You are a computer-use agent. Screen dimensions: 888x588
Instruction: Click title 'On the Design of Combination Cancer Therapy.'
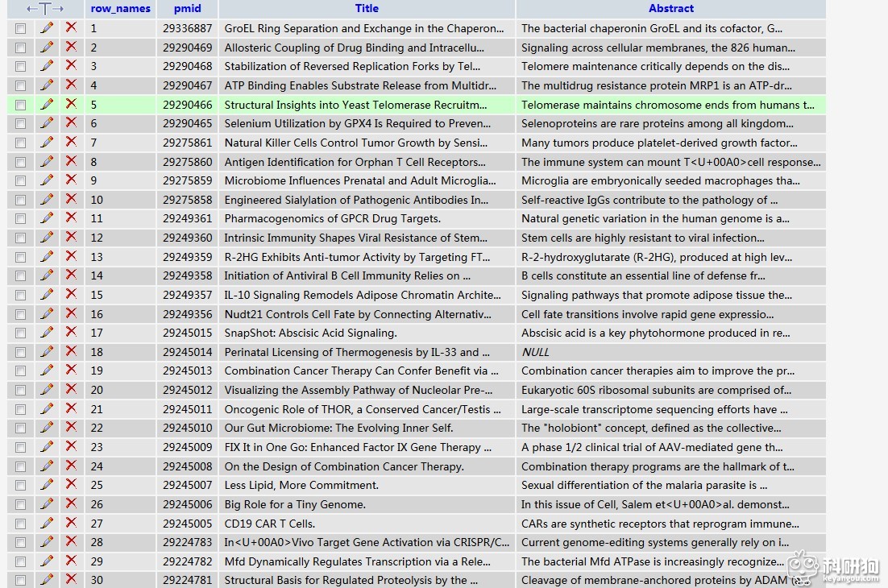[344, 466]
